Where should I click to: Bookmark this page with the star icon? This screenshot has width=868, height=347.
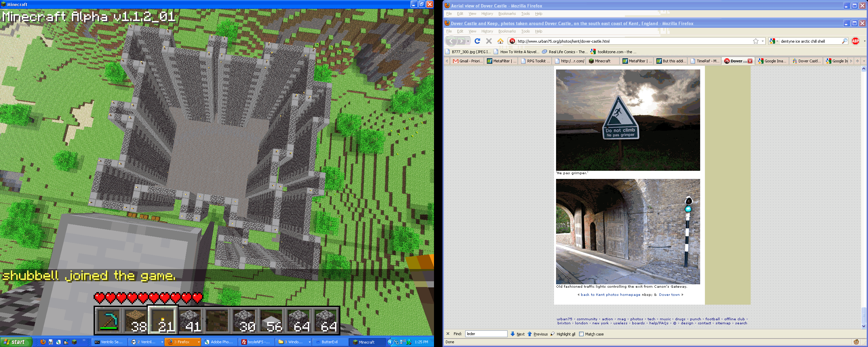[755, 41]
